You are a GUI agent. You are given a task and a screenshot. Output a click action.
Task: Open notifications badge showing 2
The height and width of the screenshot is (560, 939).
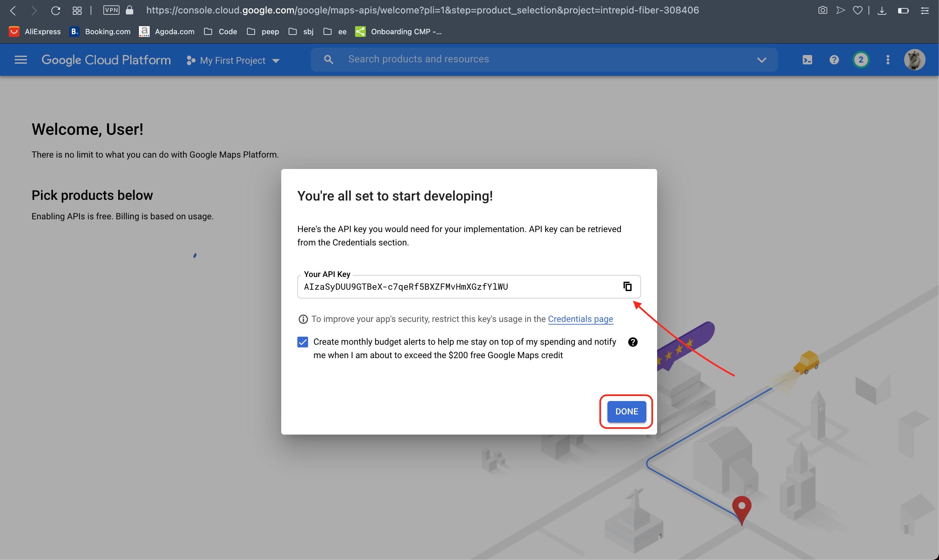tap(861, 60)
